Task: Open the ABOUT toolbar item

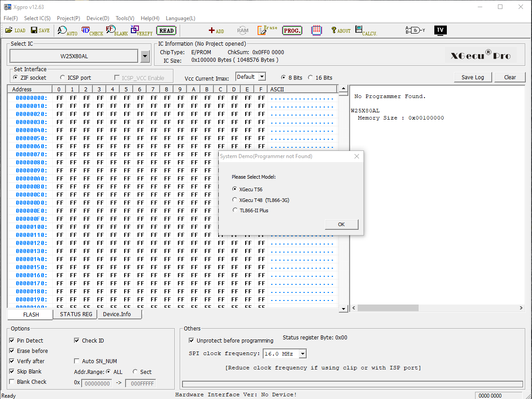Action: click(x=341, y=30)
